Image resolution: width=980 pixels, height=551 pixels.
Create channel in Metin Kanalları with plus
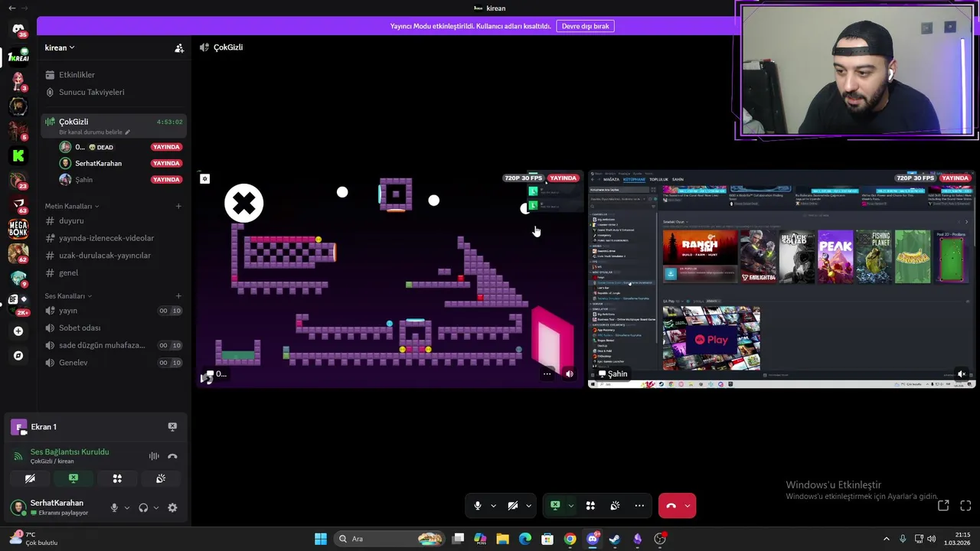coord(178,206)
